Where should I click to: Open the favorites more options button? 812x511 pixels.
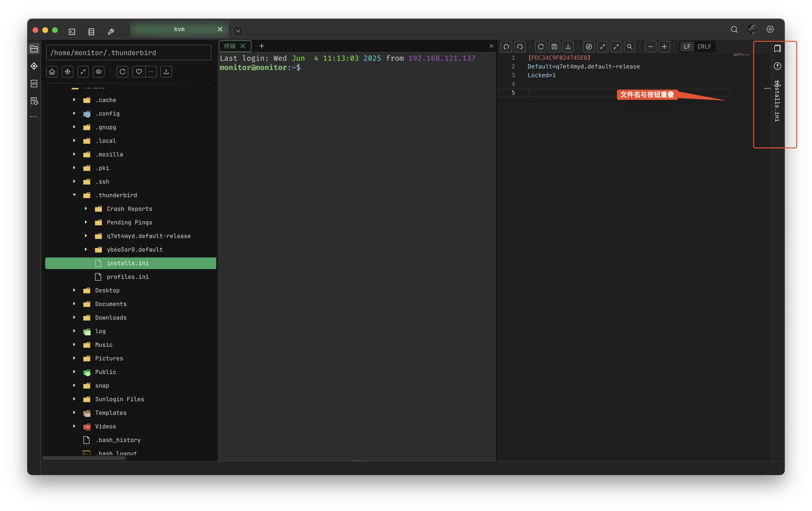tap(151, 72)
